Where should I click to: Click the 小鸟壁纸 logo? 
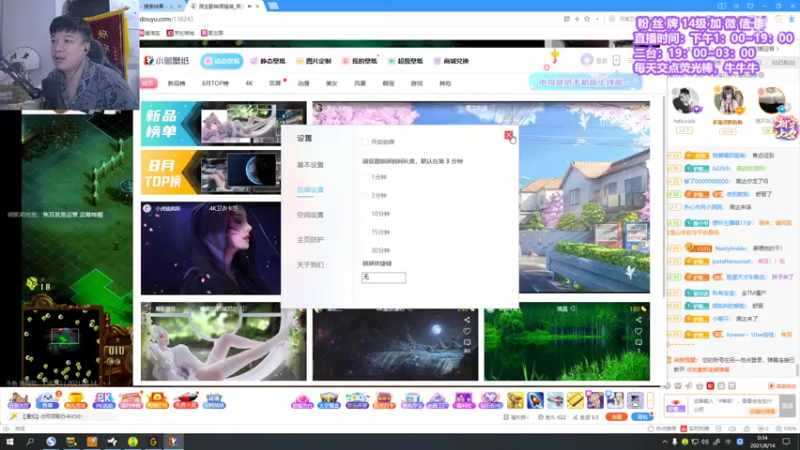click(167, 61)
